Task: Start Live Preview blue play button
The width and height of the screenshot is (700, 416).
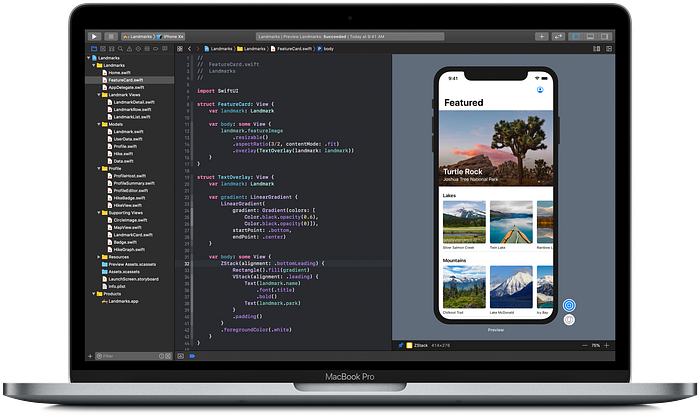Action: tap(569, 305)
